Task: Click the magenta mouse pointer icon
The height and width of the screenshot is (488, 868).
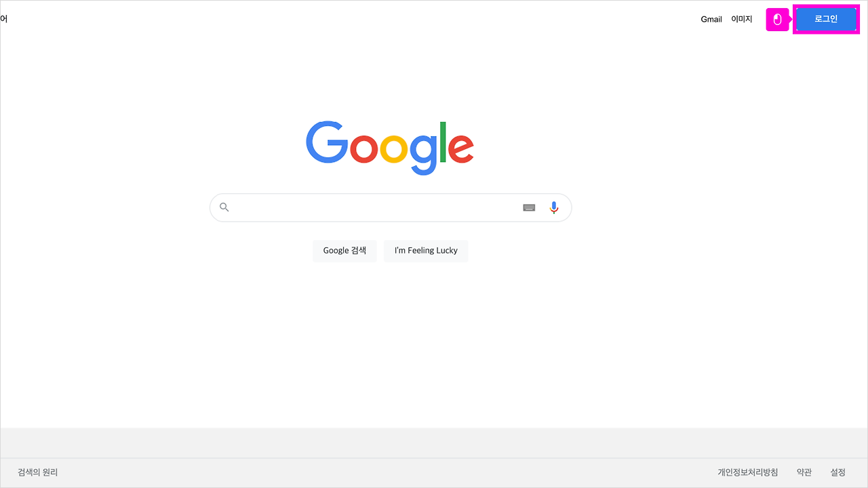Action: (x=778, y=20)
